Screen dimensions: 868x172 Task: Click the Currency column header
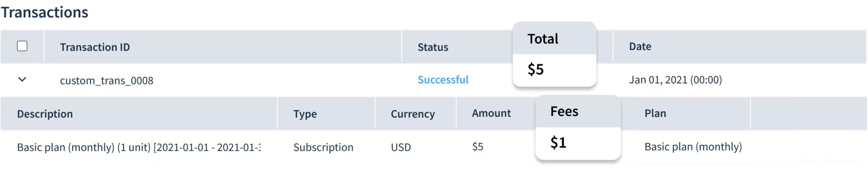coord(413,114)
